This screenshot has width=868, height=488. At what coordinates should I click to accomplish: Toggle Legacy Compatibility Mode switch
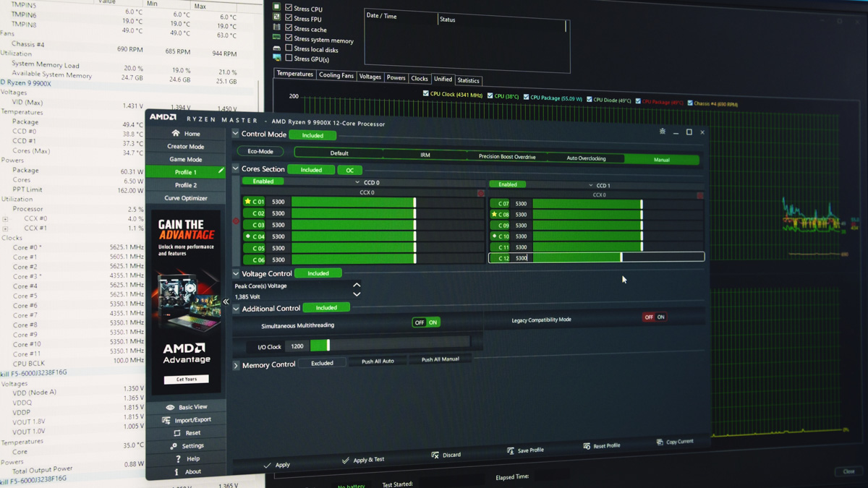tap(655, 317)
